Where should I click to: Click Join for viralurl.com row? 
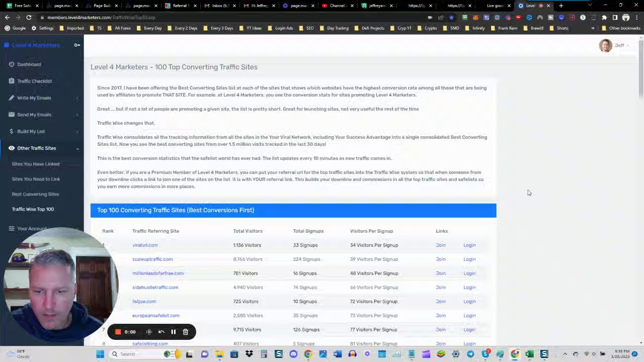pos(440,245)
